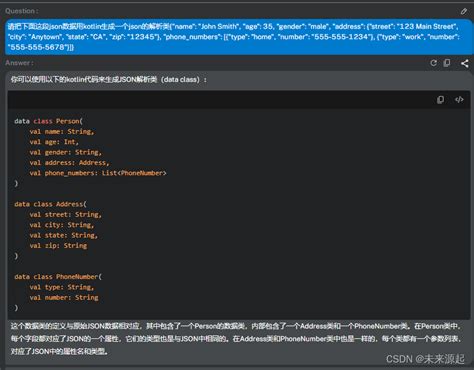The height and width of the screenshot is (370, 474).
Task: Click the 'val type: String,' line
Action: click(x=62, y=287)
